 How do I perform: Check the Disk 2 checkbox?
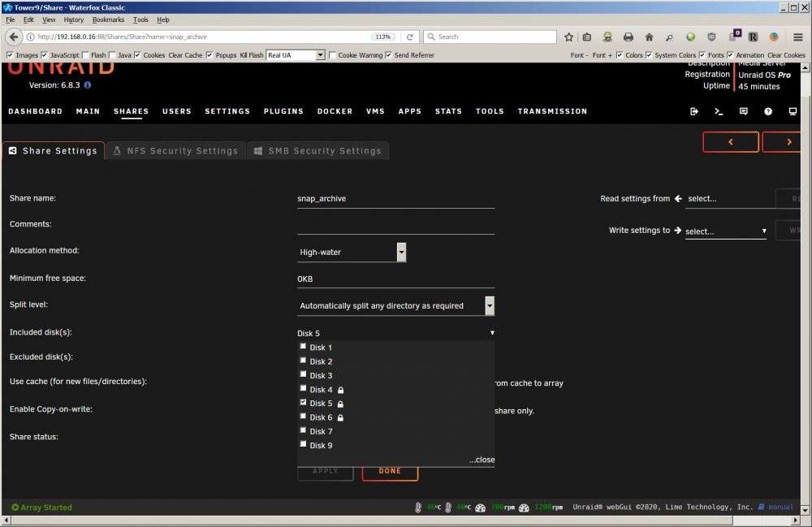pos(303,360)
